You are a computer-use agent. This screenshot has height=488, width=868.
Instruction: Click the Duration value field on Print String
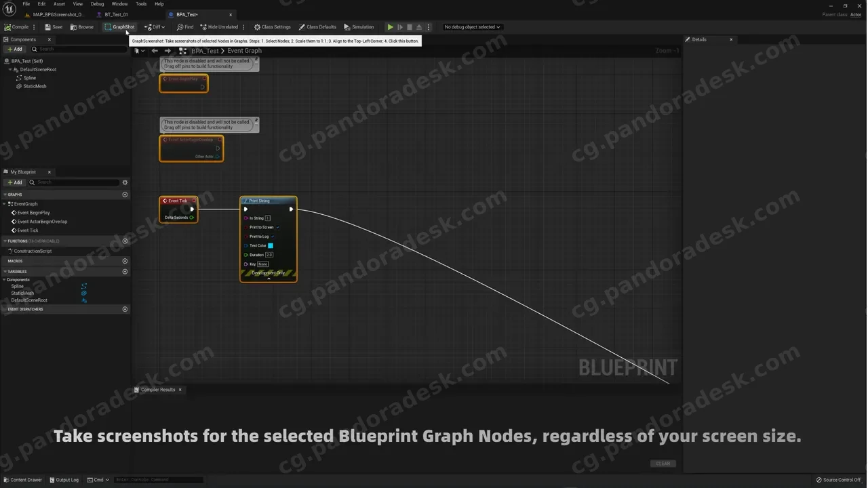point(269,255)
